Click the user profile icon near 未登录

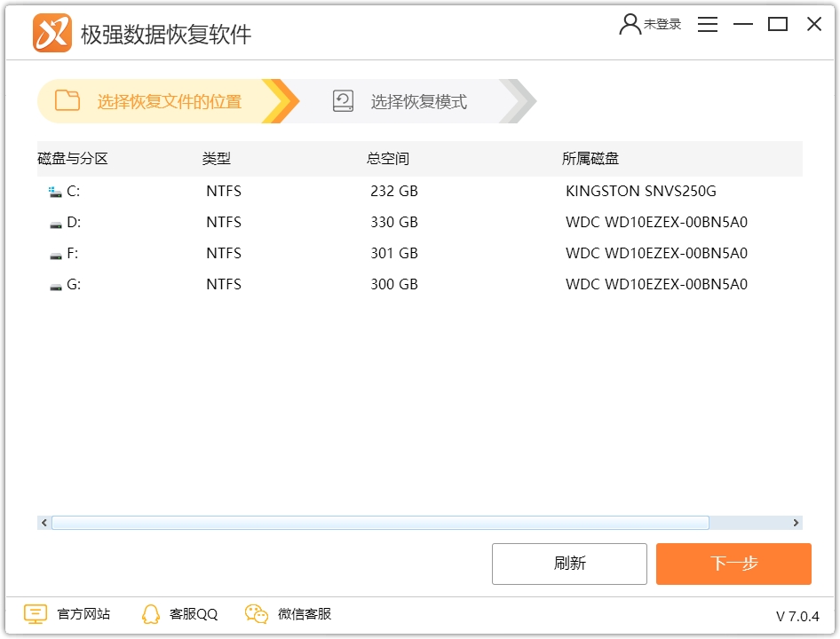pyautogui.click(x=630, y=23)
